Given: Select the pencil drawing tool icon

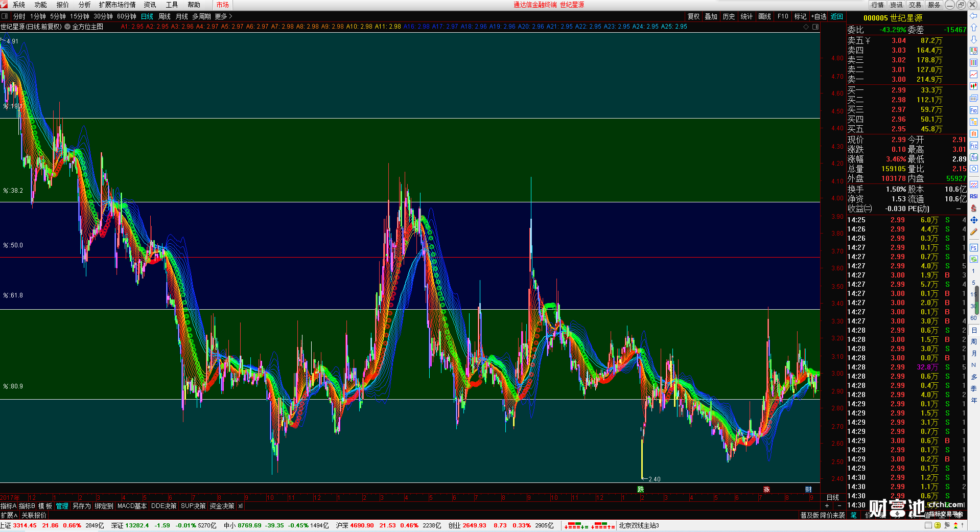Looking at the screenshot, I should pyautogui.click(x=973, y=232).
